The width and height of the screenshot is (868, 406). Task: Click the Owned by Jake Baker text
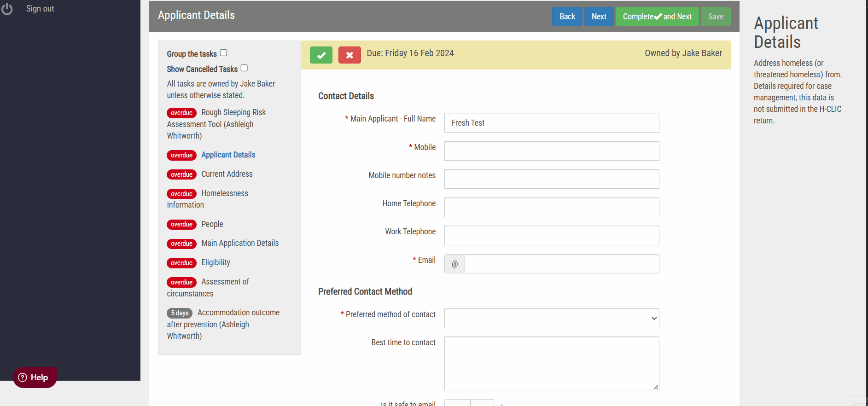(683, 53)
